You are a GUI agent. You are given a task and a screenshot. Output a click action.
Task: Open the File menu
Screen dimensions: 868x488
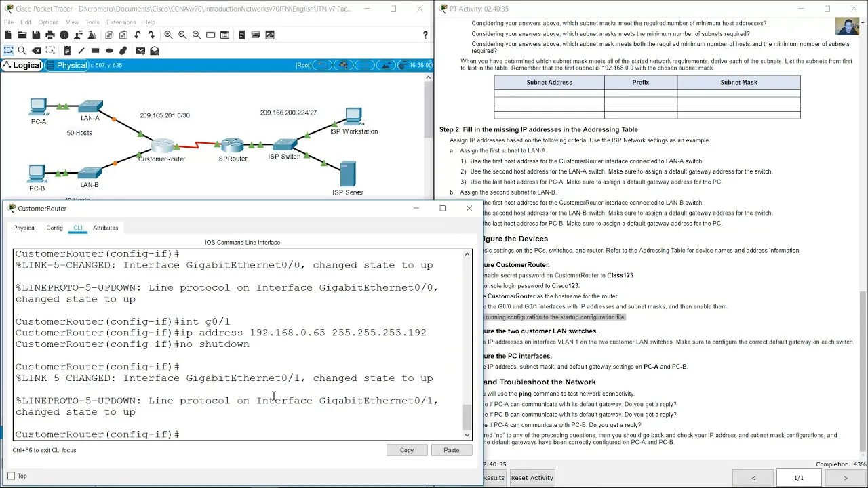(x=9, y=22)
